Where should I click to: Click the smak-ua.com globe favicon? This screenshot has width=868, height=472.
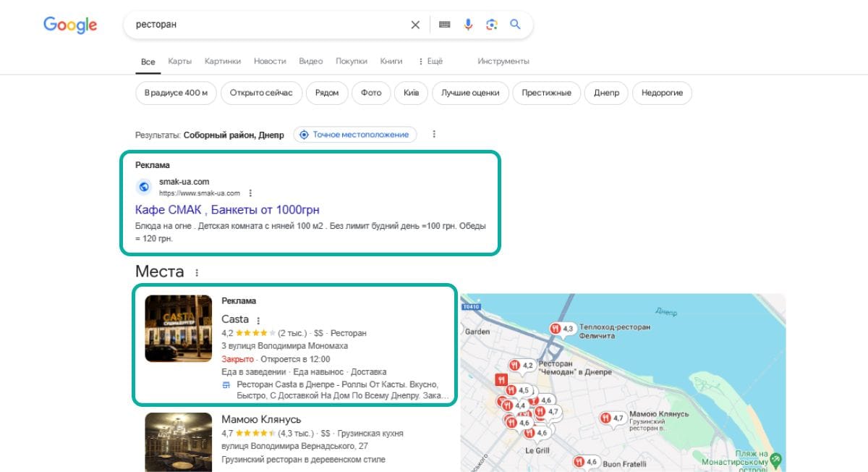(144, 187)
